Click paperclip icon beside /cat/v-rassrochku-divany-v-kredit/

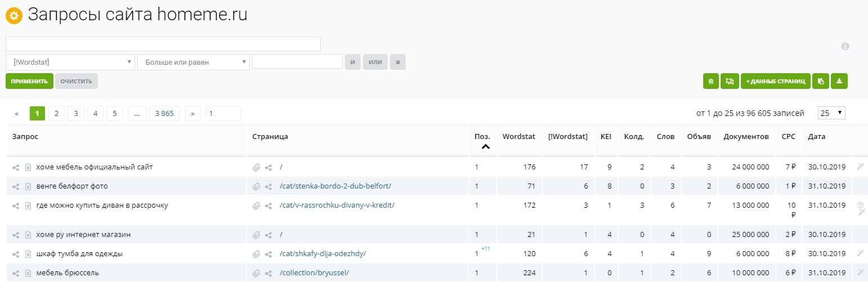[257, 205]
